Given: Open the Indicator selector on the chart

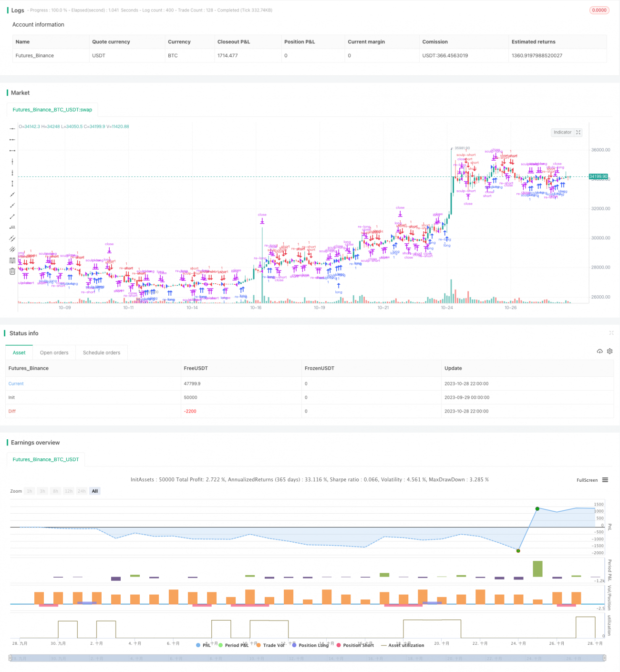Looking at the screenshot, I should pyautogui.click(x=563, y=132).
